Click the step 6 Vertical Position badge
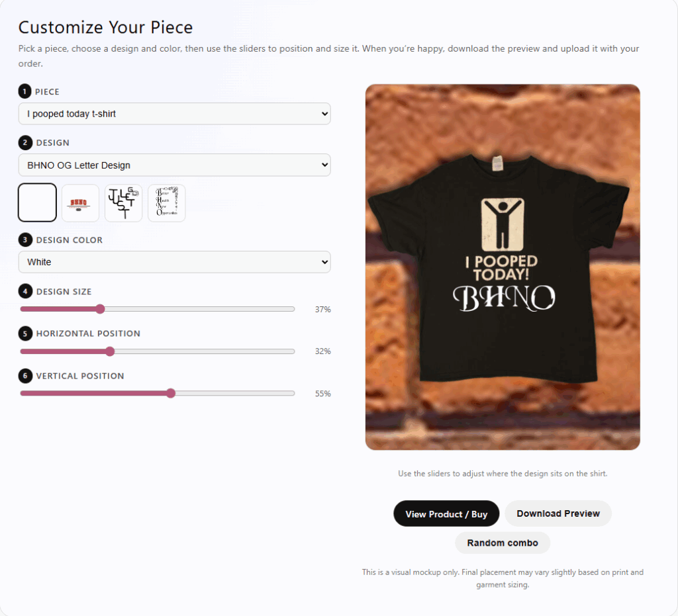The width and height of the screenshot is (678, 616). pos(24,376)
